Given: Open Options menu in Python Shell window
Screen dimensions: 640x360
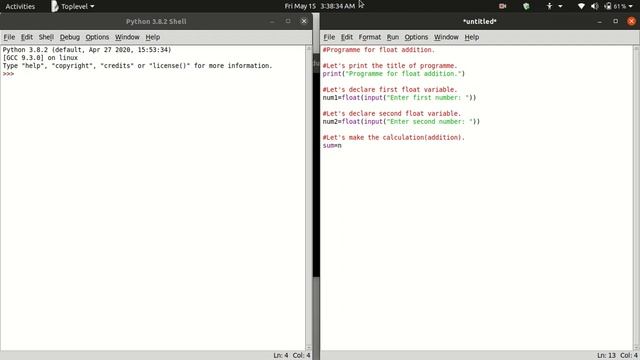Looking at the screenshot, I should [x=97, y=37].
